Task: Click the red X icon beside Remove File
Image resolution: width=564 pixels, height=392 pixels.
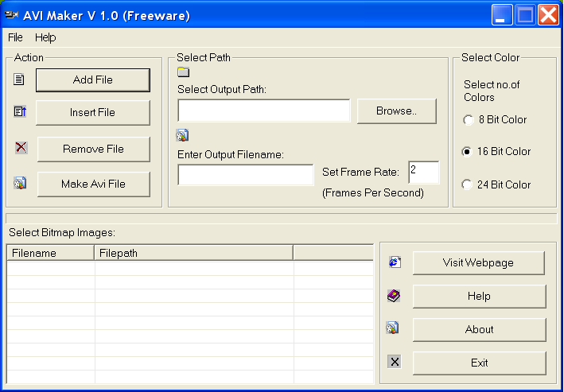Action: (21, 147)
